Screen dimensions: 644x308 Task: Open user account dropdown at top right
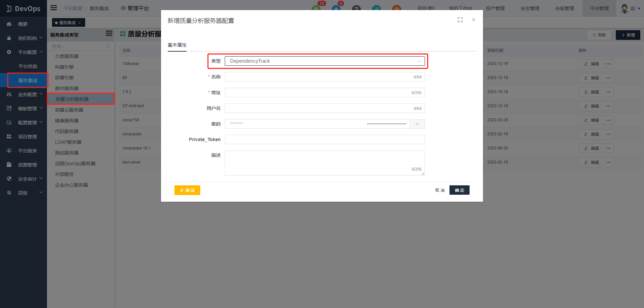630,8
